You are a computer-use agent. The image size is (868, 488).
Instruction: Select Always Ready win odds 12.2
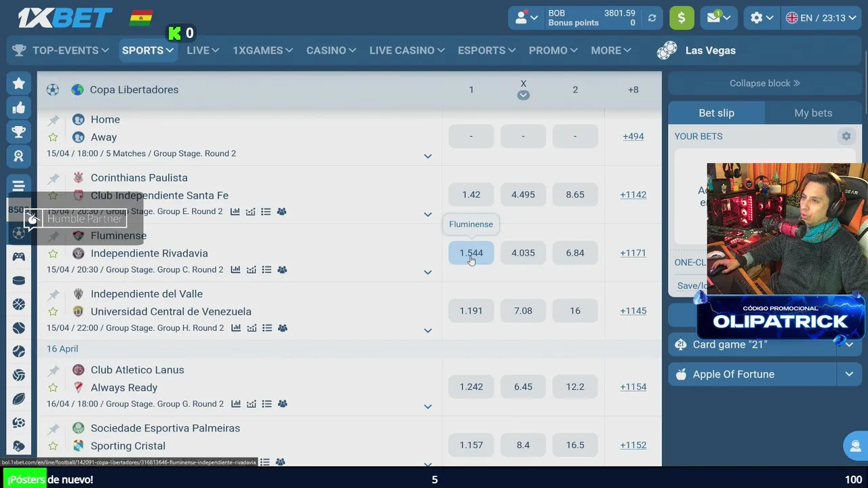tap(575, 387)
